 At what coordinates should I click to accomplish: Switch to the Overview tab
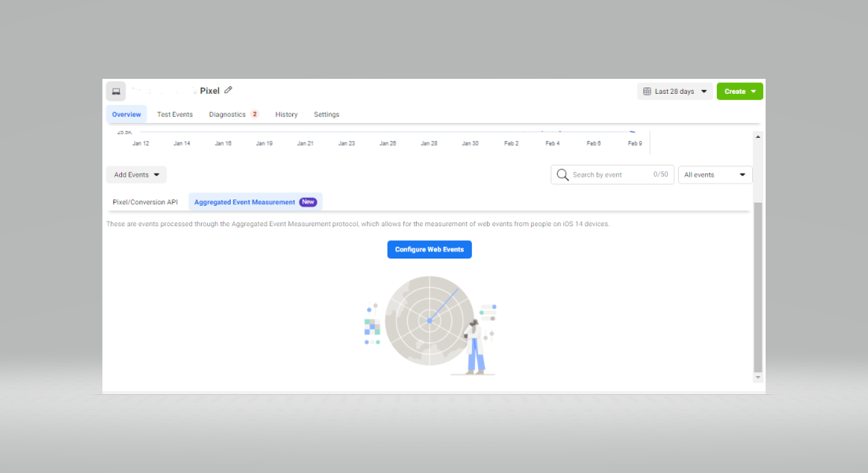126,114
